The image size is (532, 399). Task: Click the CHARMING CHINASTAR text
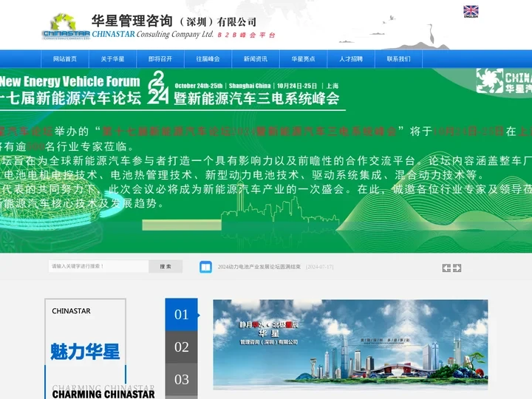click(103, 395)
